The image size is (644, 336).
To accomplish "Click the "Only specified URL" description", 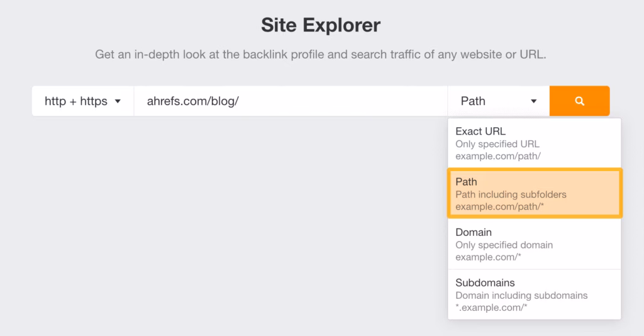I will coord(497,144).
